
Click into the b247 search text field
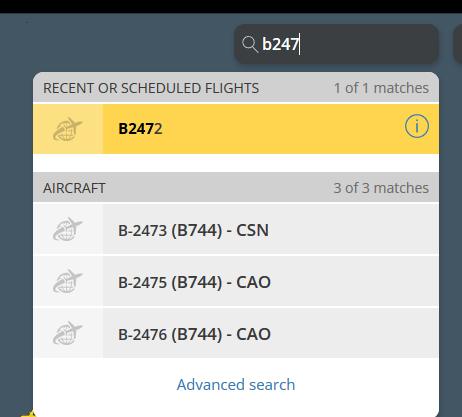[336, 44]
